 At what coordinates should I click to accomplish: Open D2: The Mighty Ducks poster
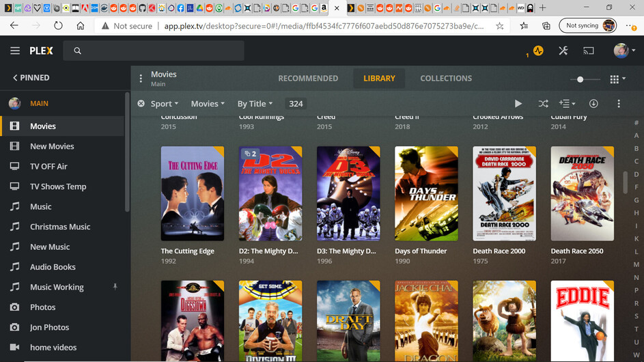click(270, 193)
